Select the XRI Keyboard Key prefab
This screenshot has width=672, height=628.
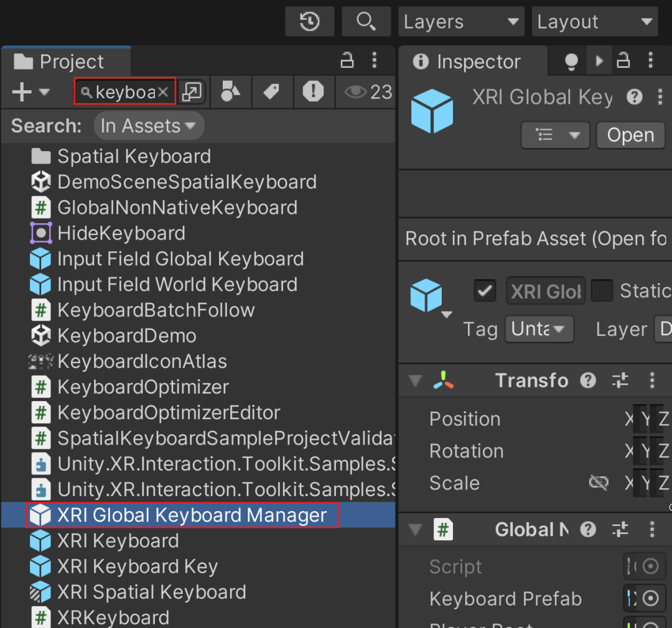[198, 566]
